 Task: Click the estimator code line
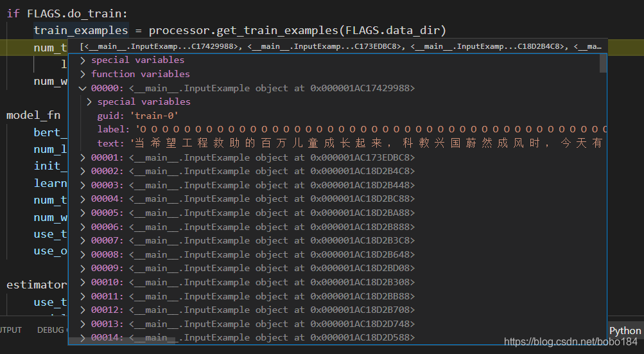click(x=36, y=285)
